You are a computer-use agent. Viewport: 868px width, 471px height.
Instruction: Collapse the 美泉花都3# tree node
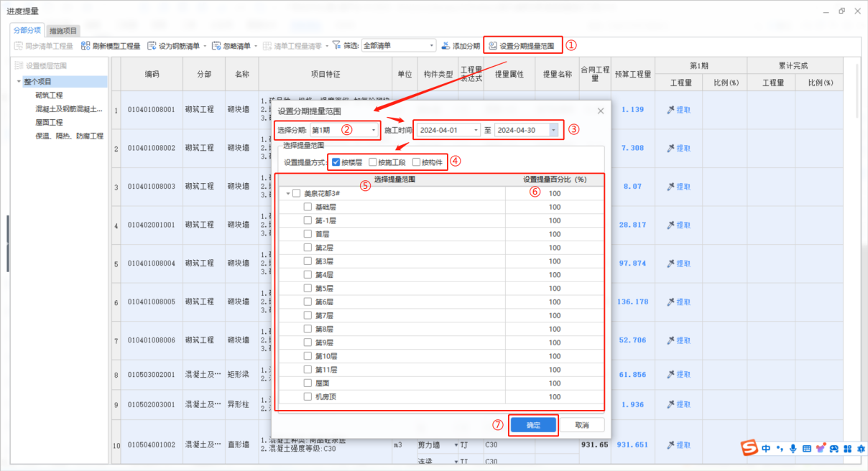288,194
